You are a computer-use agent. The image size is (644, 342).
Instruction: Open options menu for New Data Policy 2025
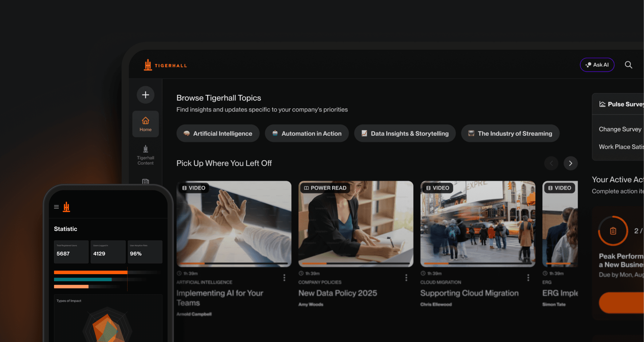click(406, 278)
